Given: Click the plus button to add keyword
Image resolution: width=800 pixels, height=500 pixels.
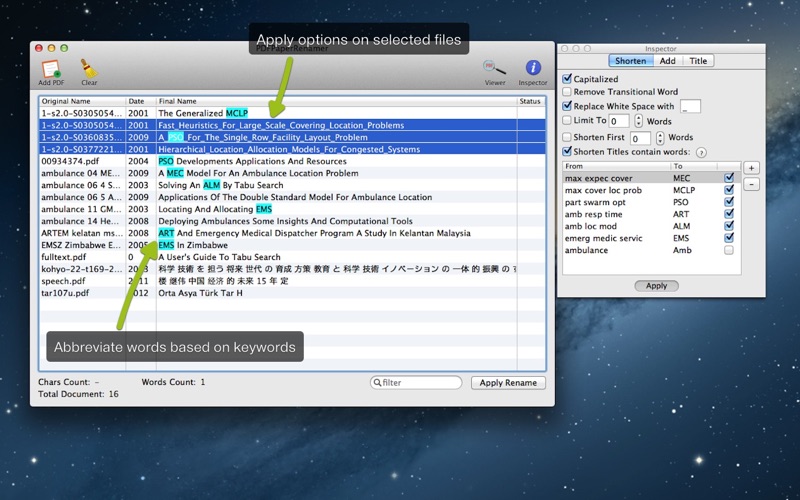Looking at the screenshot, I should pos(751,168).
